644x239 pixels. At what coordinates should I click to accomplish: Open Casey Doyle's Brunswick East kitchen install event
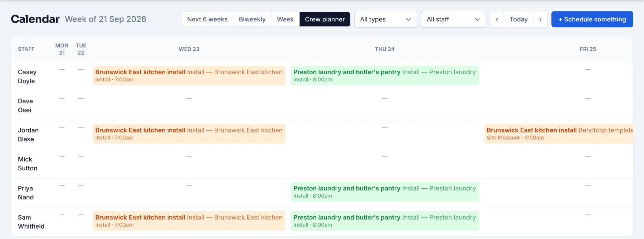pyautogui.click(x=189, y=75)
